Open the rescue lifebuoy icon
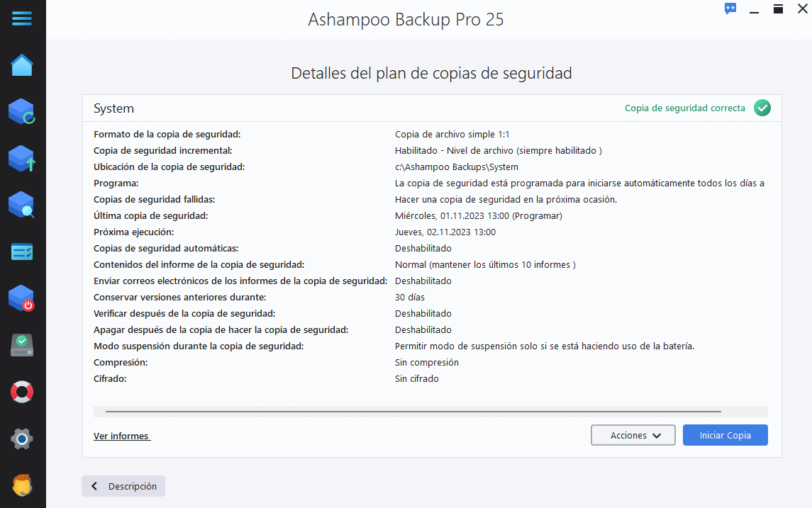 [22, 392]
